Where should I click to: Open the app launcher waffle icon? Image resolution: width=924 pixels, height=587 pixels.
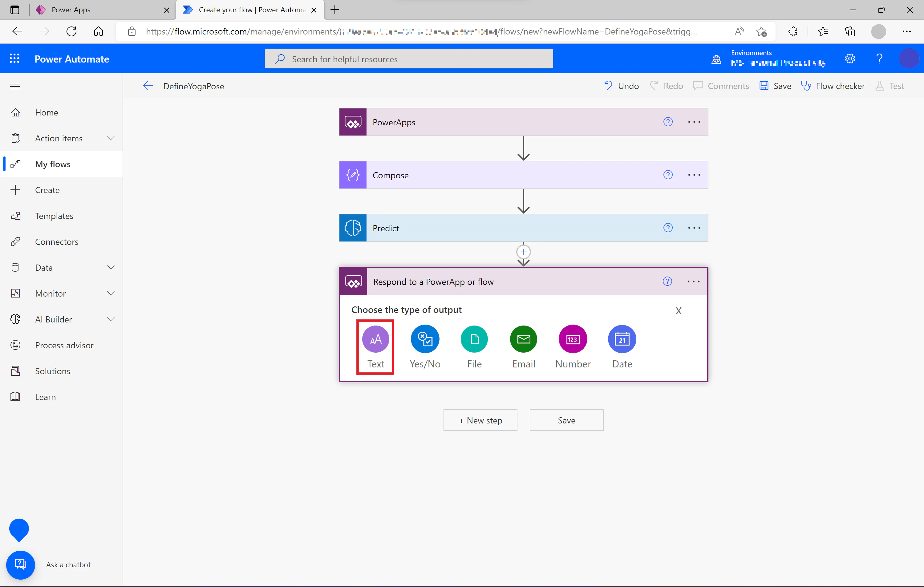[14, 59]
